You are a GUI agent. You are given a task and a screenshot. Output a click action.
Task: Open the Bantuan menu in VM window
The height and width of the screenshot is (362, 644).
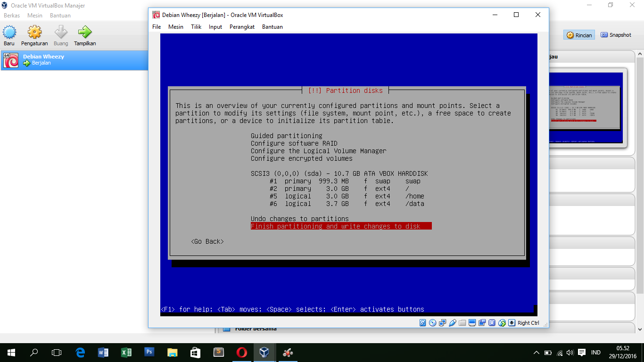click(272, 27)
